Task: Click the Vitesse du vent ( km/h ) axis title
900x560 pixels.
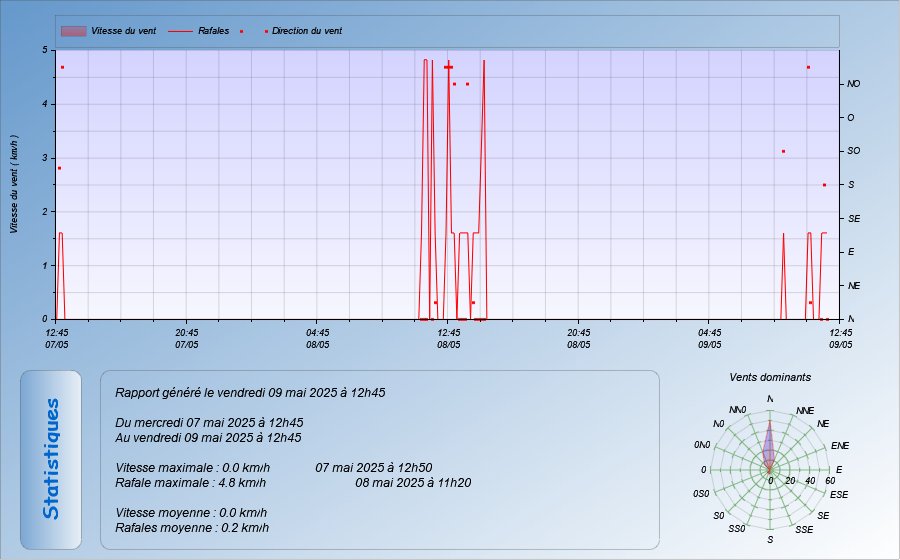Action: pos(14,184)
